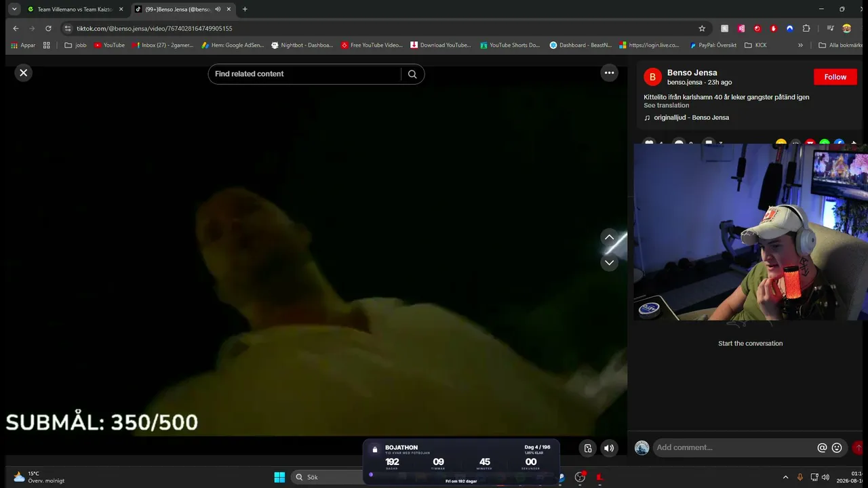This screenshot has height=488, width=868.
Task: Click the search magnifier in Find related content
Action: pos(412,74)
